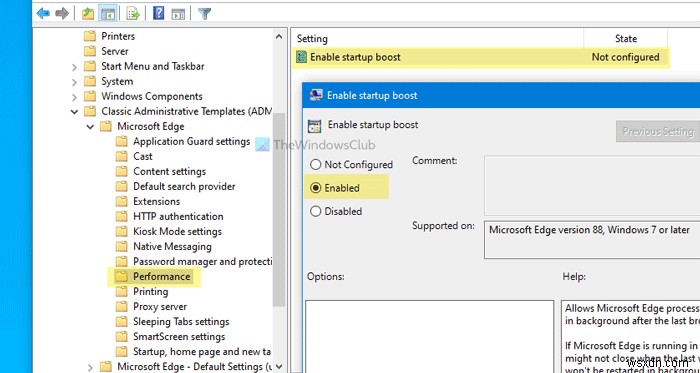Select Server in the tree

point(115,51)
